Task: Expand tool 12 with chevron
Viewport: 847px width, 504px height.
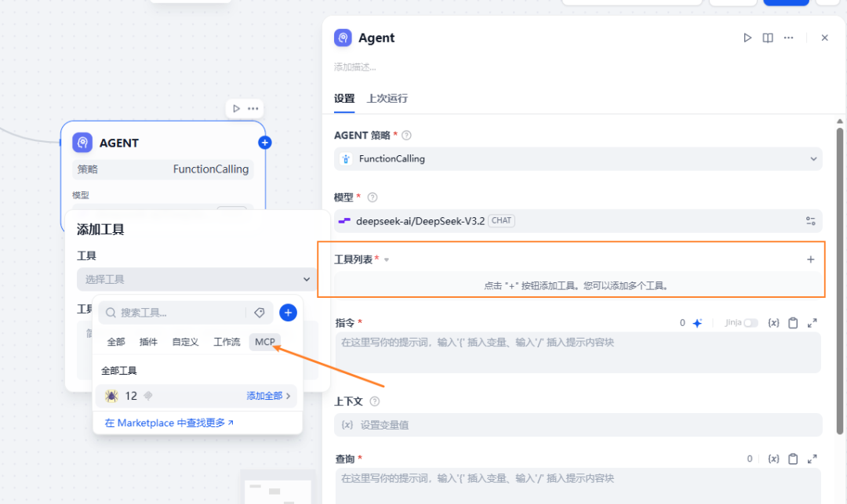Action: (x=289, y=396)
